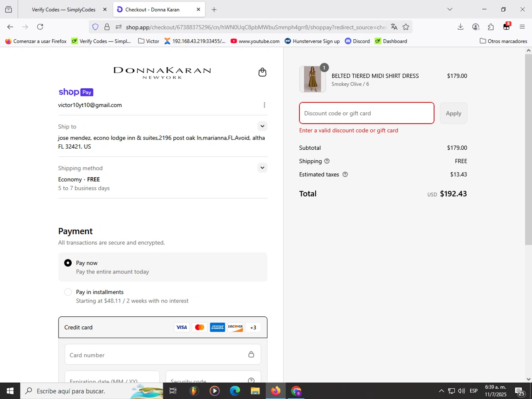Open the extensions puzzle-piece icon
This screenshot has width=532, height=399.
click(491, 27)
